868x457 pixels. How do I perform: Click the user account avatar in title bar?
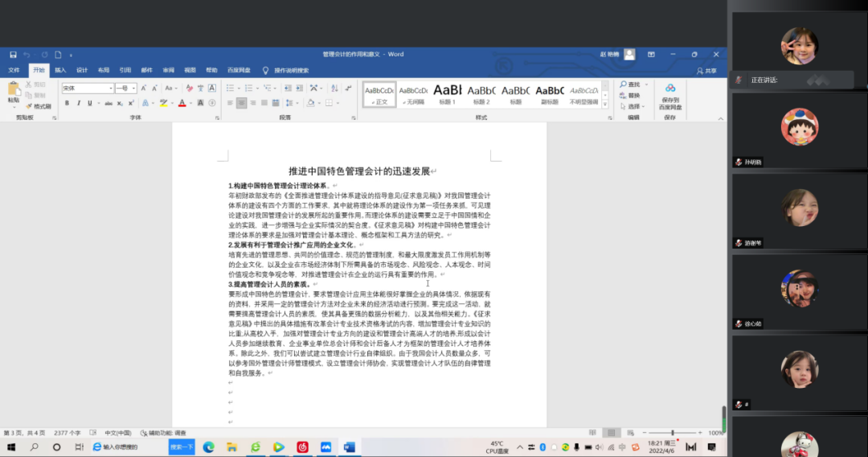(x=629, y=54)
